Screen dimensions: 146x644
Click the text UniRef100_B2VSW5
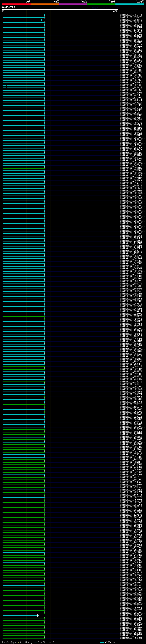pos(131,369)
